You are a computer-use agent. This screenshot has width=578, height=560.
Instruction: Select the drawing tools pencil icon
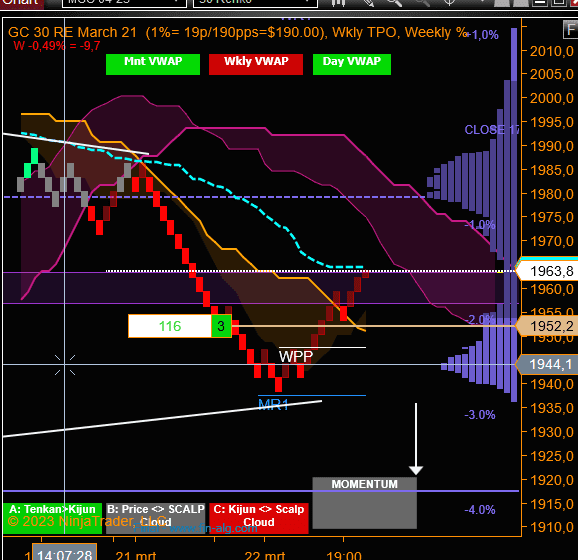(x=369, y=3)
